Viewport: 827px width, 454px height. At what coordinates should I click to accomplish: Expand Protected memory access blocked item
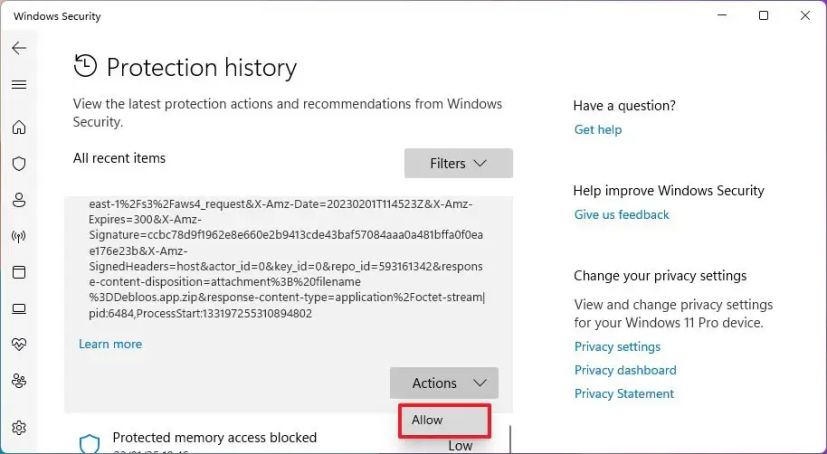click(x=287, y=439)
